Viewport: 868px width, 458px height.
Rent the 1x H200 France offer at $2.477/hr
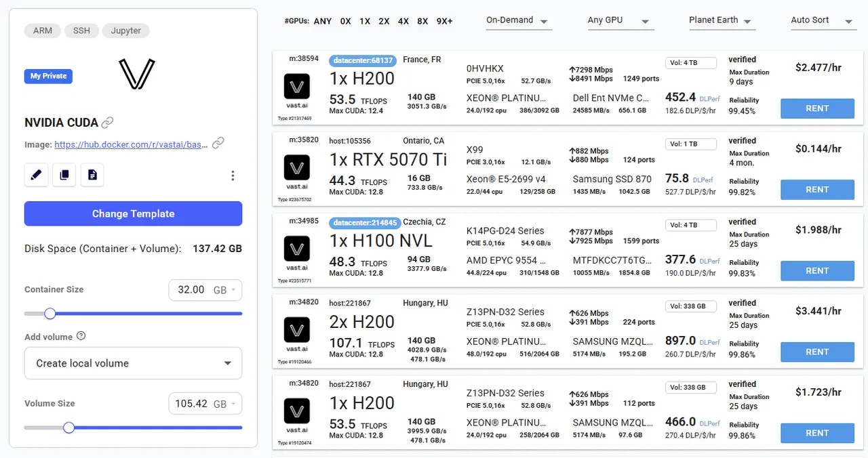coord(817,108)
